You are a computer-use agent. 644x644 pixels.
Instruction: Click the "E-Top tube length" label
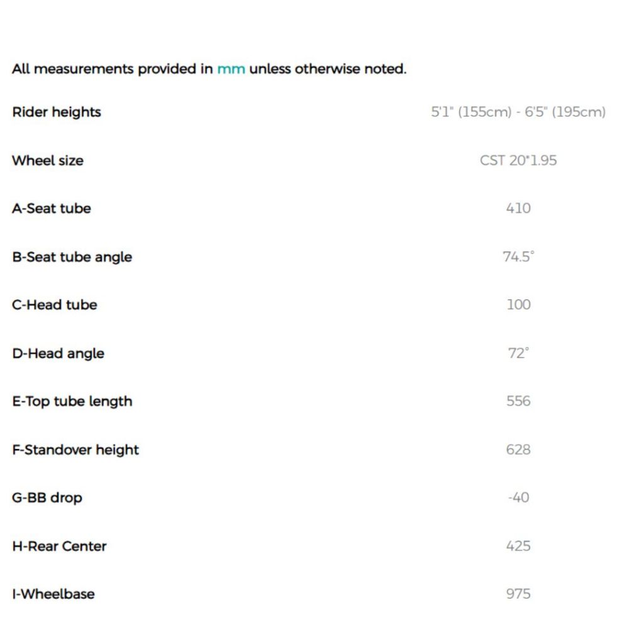pyautogui.click(x=72, y=401)
